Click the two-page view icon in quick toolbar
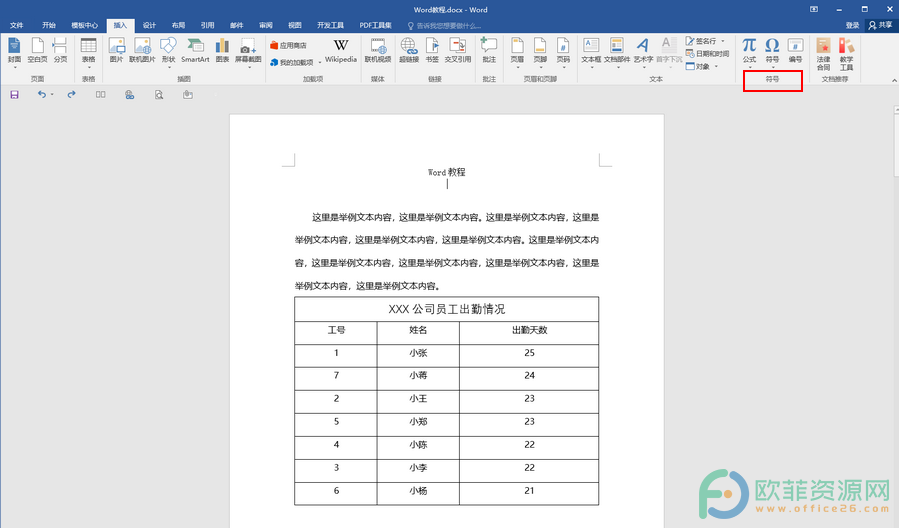899x528 pixels. 100,95
